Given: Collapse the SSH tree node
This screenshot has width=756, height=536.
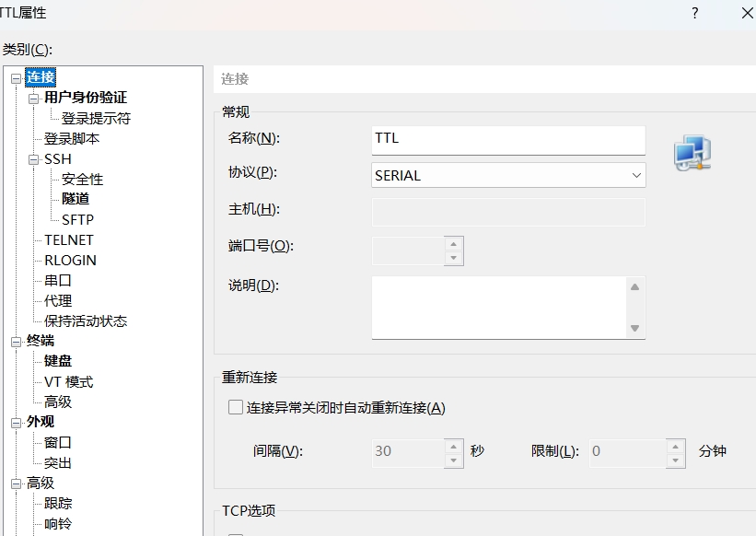Looking at the screenshot, I should click(33, 159).
